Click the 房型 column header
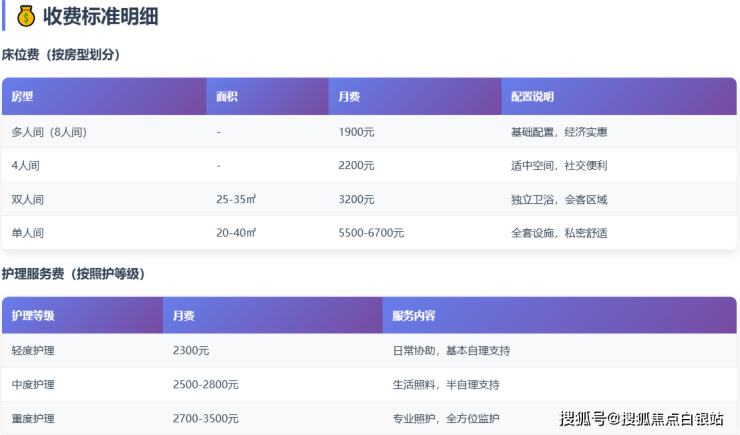This screenshot has height=435, width=740. tap(22, 97)
